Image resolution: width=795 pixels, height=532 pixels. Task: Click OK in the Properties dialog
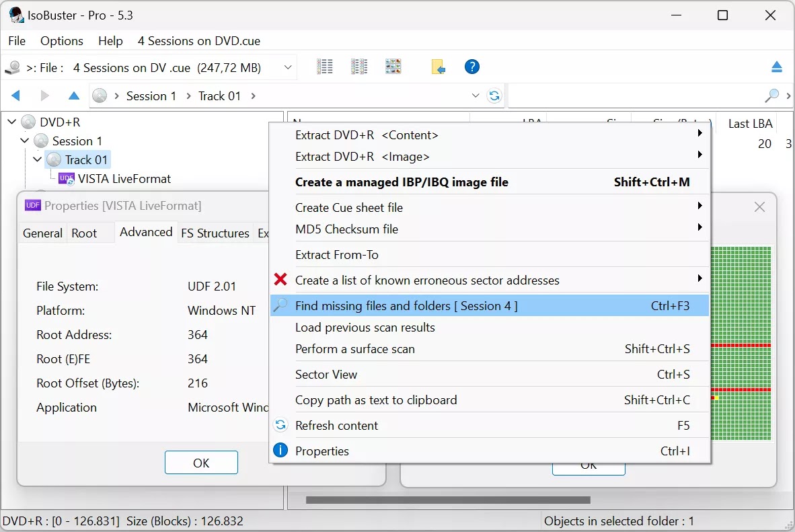tap(200, 462)
